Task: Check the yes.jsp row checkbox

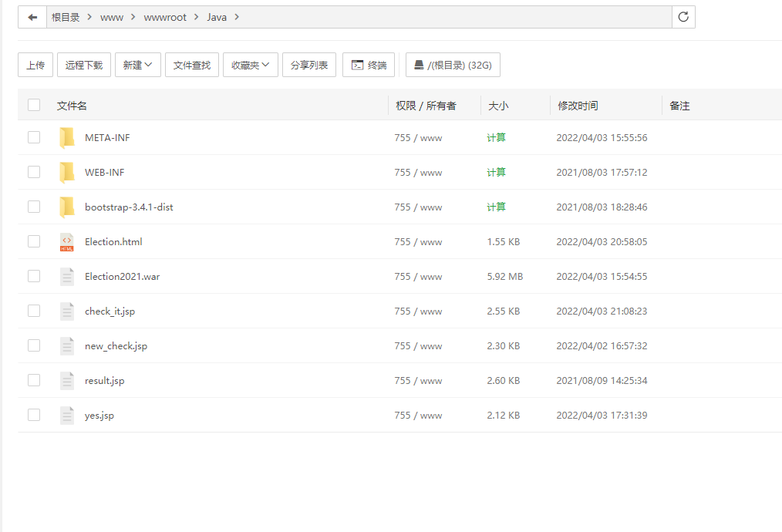Action: [x=34, y=414]
